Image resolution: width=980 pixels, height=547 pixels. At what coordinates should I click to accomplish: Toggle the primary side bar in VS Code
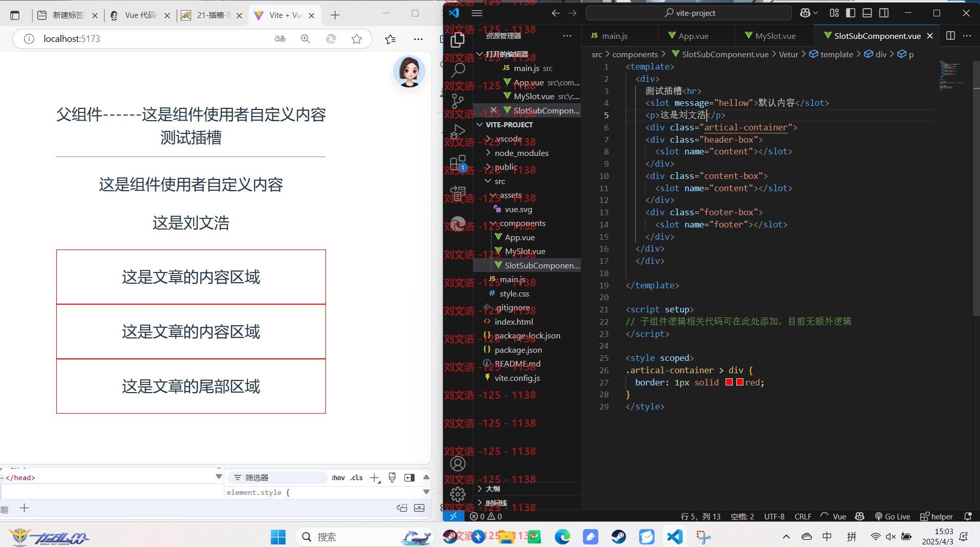[851, 13]
